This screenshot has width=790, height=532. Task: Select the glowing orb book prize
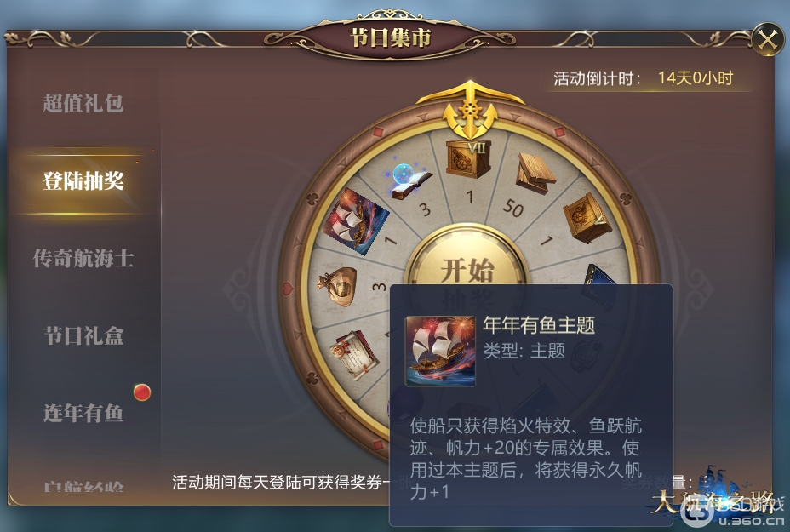pos(410,180)
